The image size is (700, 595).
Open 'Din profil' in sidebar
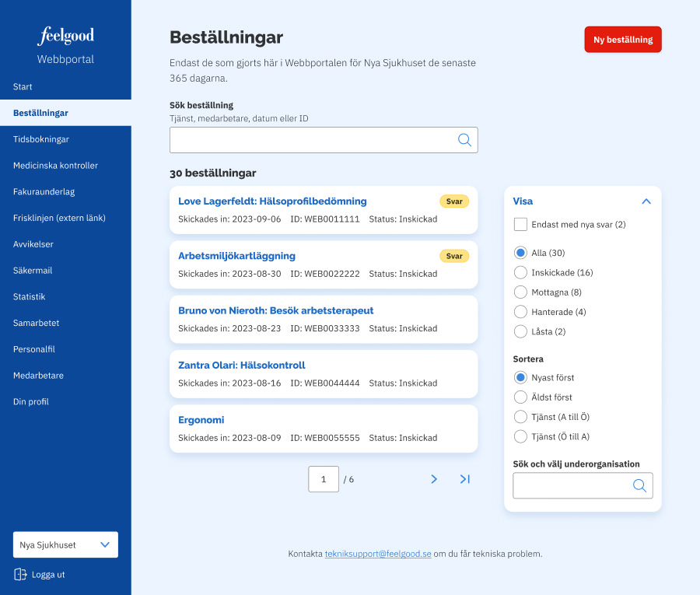point(65,402)
